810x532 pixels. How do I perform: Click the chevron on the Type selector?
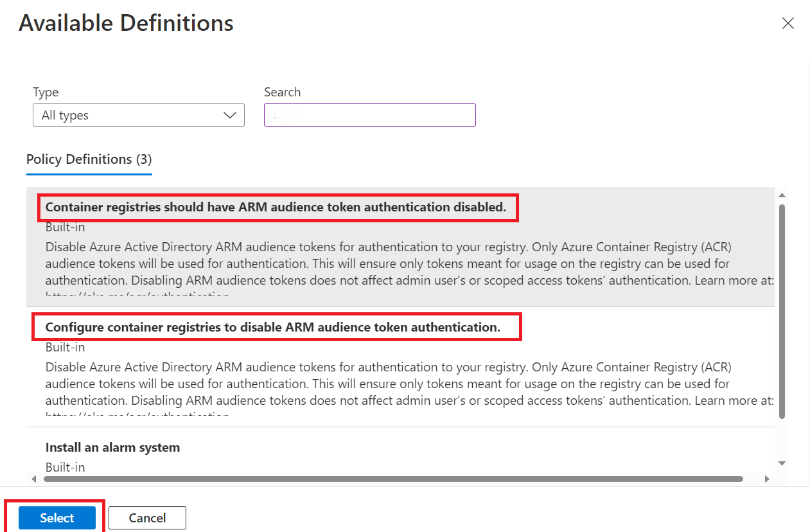tap(230, 115)
